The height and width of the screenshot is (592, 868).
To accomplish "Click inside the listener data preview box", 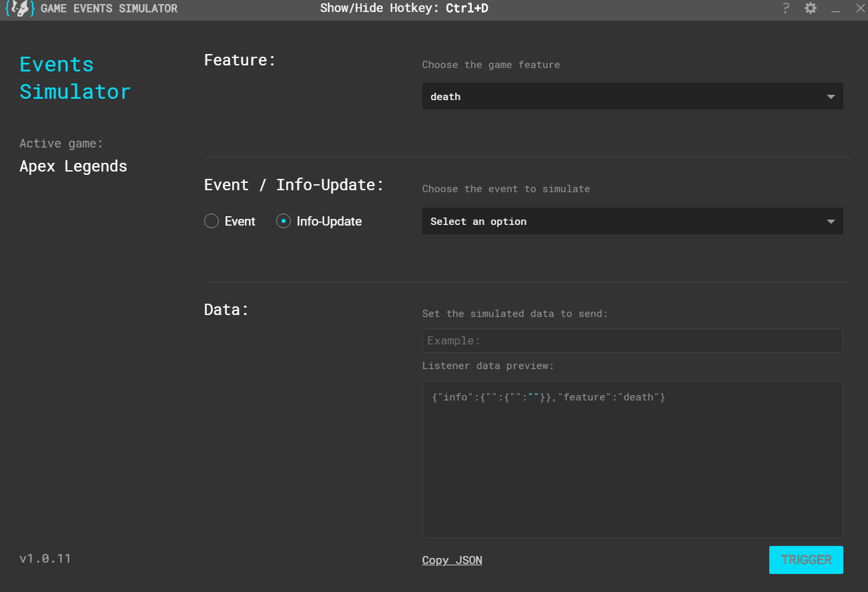I will pos(632,459).
